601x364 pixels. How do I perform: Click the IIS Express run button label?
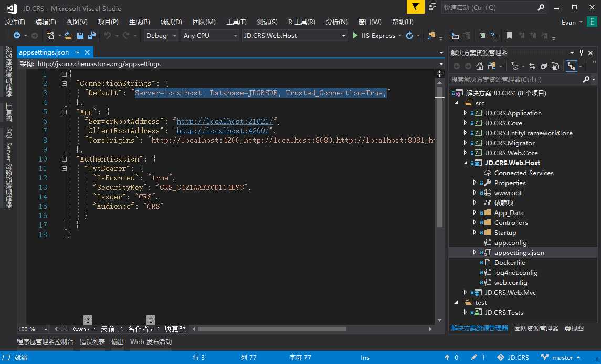pyautogui.click(x=378, y=35)
